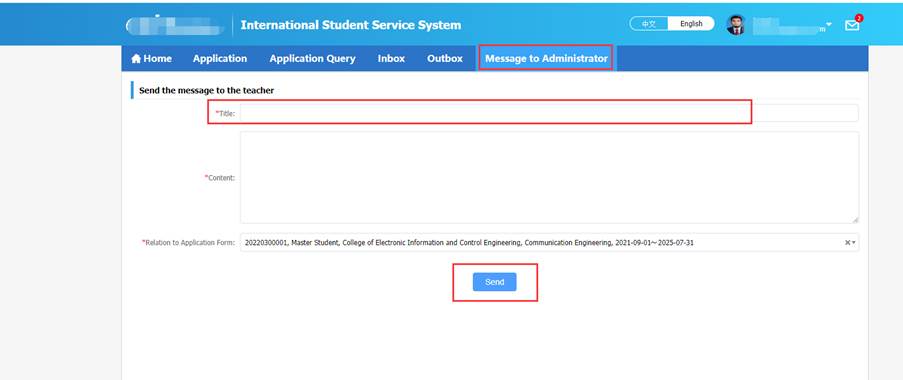This screenshot has width=903, height=380.
Task: Click the user profile avatar photo
Action: tap(735, 25)
